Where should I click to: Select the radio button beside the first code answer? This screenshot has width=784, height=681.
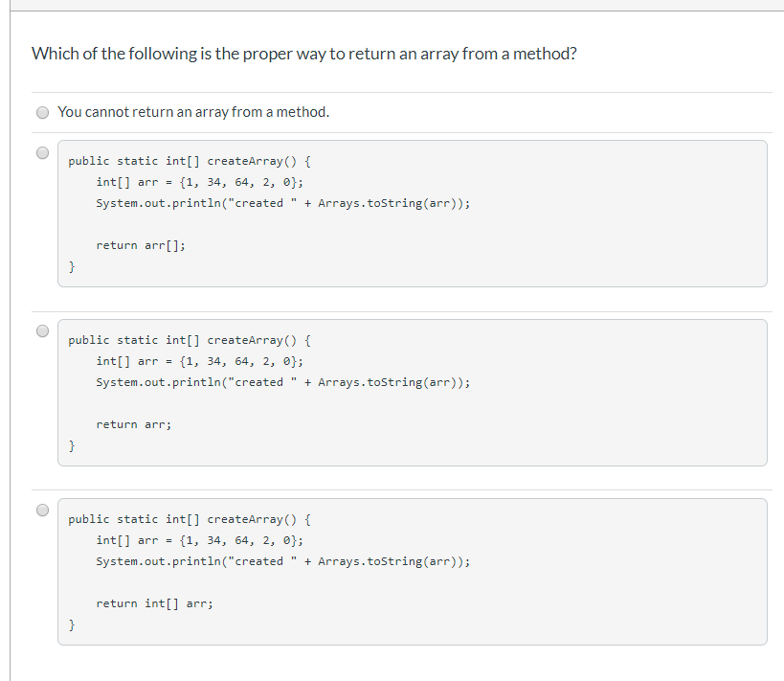coord(42,152)
